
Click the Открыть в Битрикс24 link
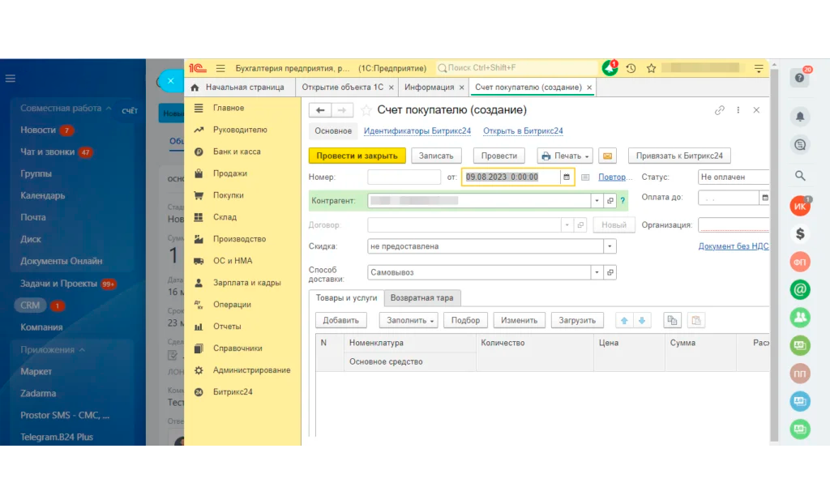click(x=523, y=130)
